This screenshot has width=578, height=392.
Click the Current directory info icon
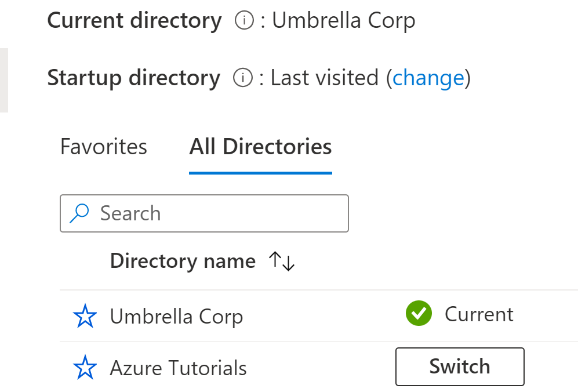click(x=244, y=21)
